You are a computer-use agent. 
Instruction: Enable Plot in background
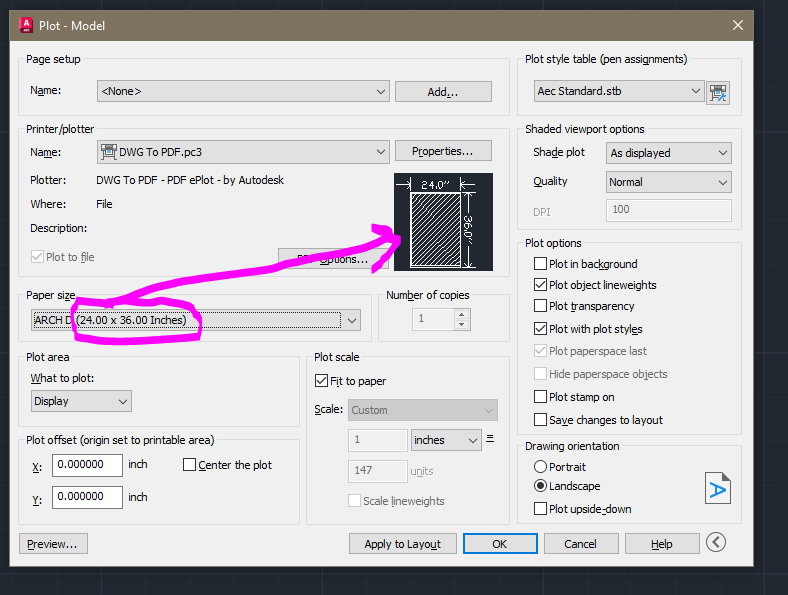540,264
